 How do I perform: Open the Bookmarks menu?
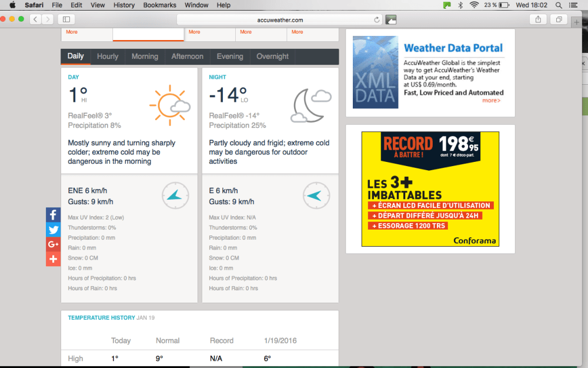(159, 5)
